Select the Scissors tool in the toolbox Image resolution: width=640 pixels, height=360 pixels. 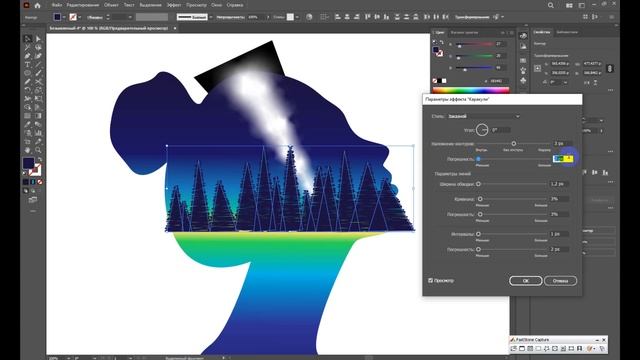click(38, 82)
